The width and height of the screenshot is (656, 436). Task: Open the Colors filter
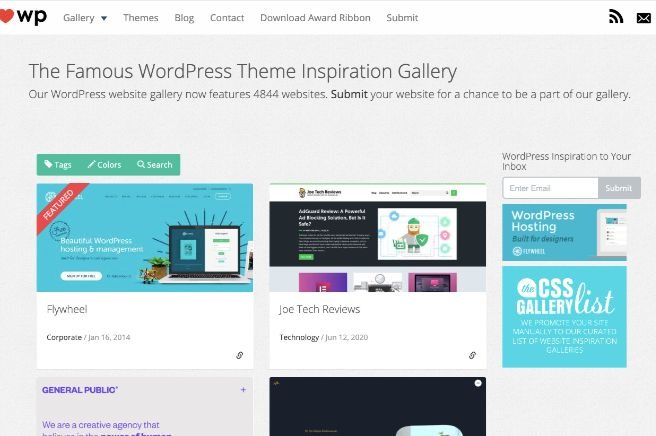point(104,164)
